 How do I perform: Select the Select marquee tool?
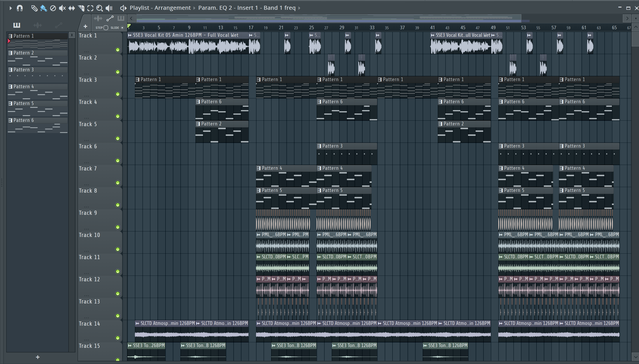(x=90, y=8)
